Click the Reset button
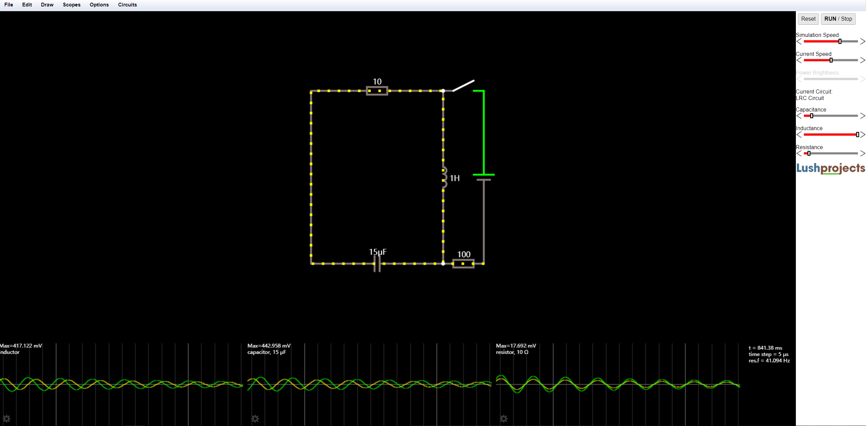 (x=808, y=19)
